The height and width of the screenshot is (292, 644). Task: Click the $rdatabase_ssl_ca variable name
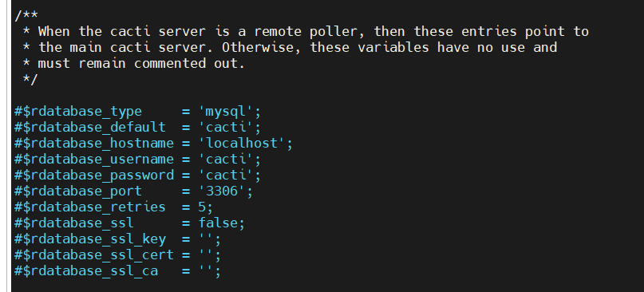point(90,271)
